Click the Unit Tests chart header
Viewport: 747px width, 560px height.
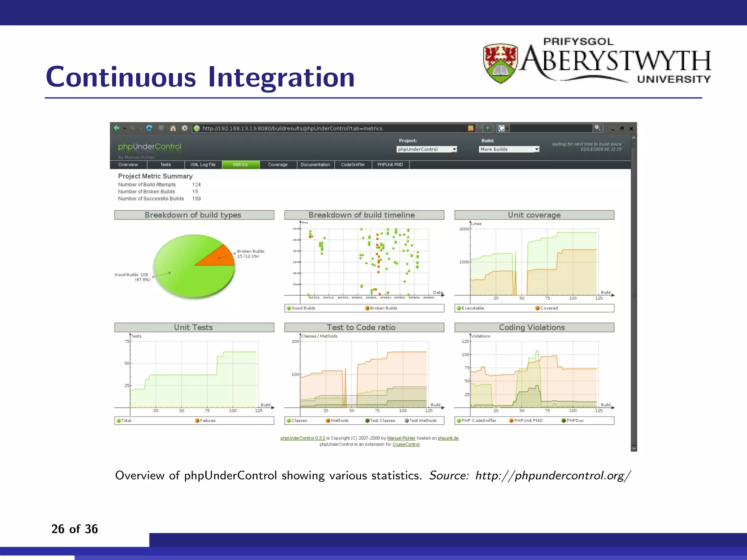click(x=194, y=327)
